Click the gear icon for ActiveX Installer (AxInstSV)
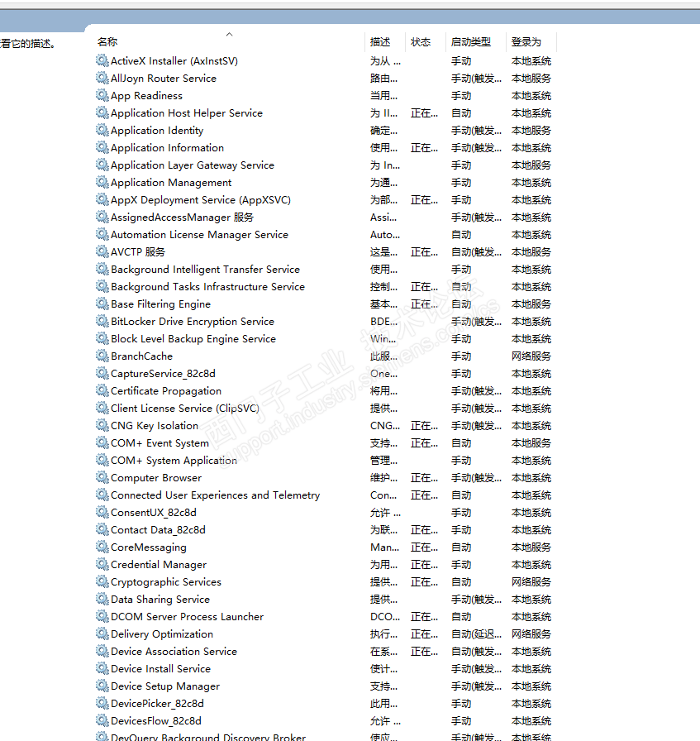700x741 pixels. pyautogui.click(x=102, y=60)
